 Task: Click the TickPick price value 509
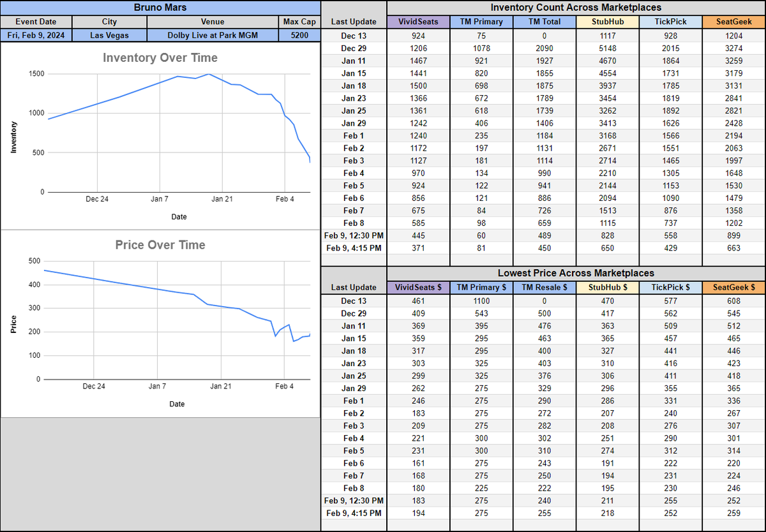[x=670, y=326]
